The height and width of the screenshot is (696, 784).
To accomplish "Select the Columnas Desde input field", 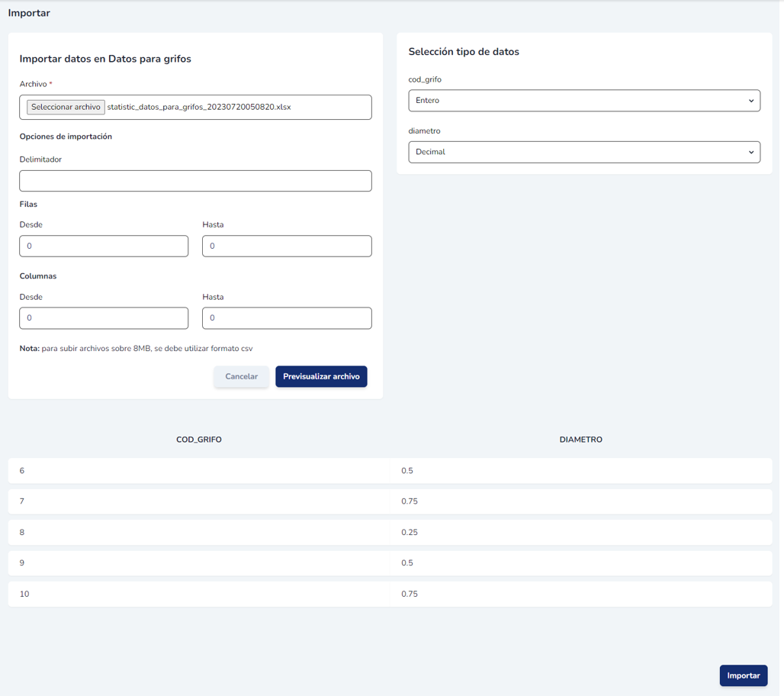I will point(104,318).
